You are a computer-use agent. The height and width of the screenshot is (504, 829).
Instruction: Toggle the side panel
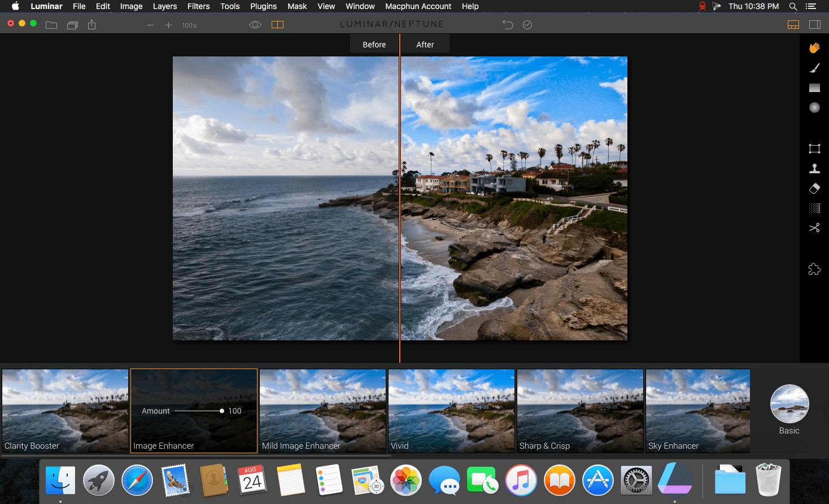(815, 25)
